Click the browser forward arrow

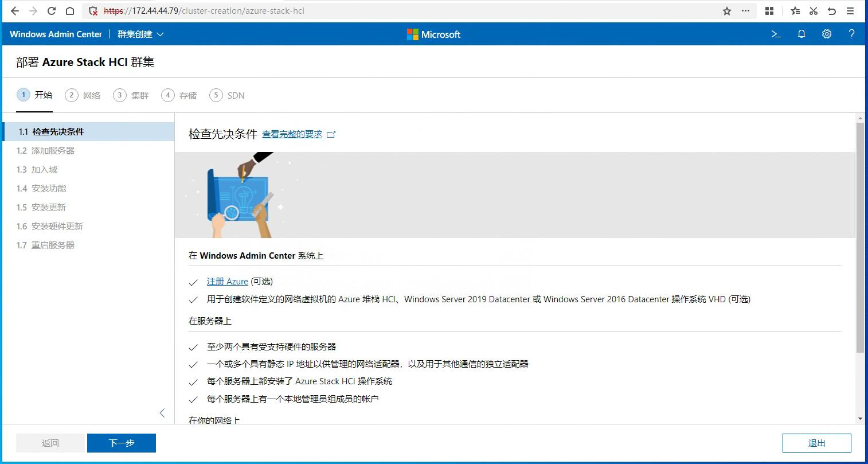click(x=33, y=11)
